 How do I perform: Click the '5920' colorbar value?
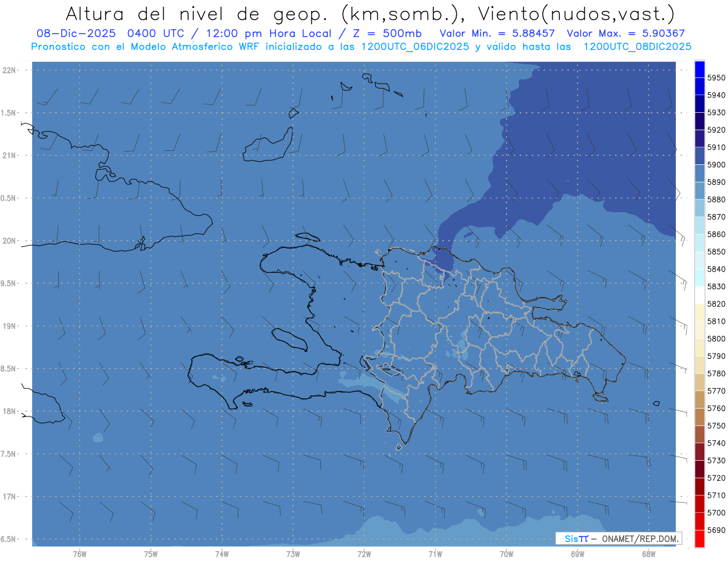click(716, 130)
